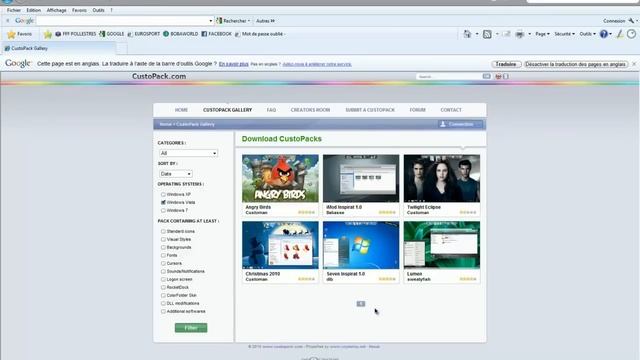Click the Google toolbar close X

(x=7, y=20)
